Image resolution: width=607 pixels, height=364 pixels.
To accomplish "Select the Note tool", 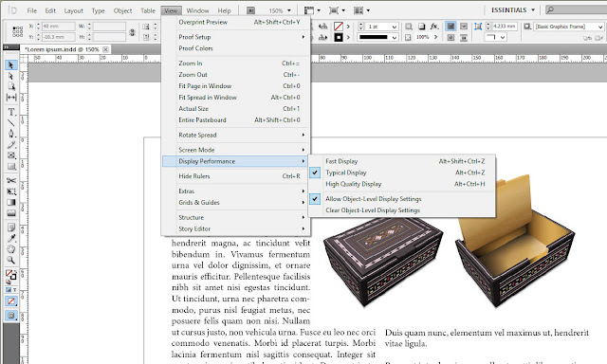I will [x=10, y=227].
